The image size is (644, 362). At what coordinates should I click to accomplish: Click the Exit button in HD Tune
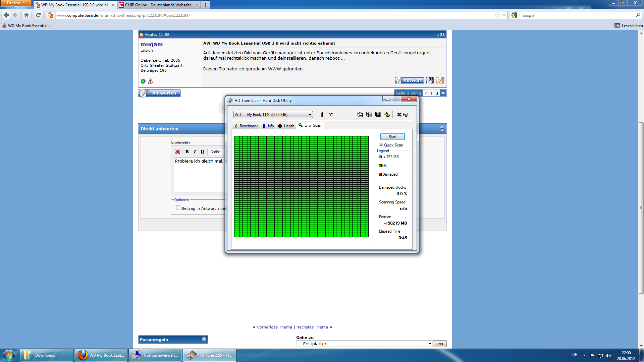pos(402,115)
